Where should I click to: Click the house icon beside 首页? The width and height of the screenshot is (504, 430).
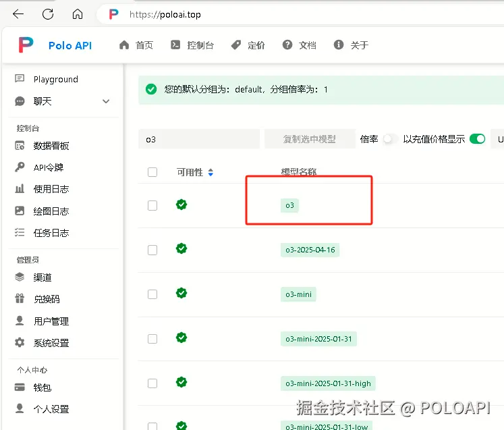pyautogui.click(x=124, y=45)
